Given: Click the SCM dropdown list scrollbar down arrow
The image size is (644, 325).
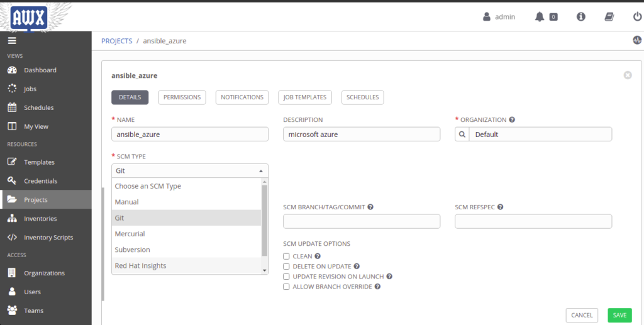Looking at the screenshot, I should pyautogui.click(x=265, y=270).
